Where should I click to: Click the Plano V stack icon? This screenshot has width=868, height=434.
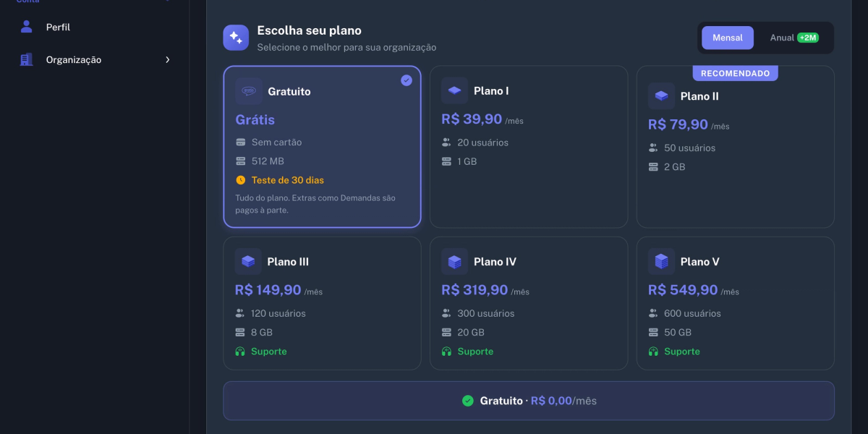tap(661, 261)
